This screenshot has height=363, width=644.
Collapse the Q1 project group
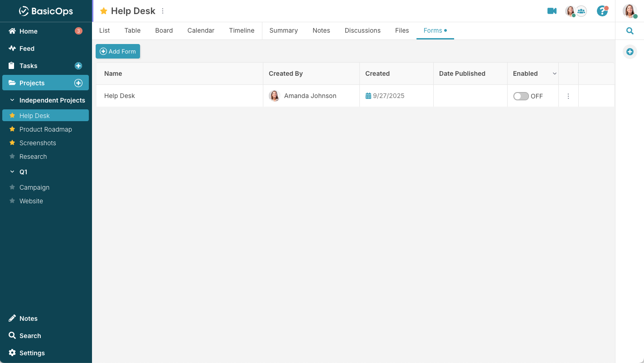[x=12, y=172]
